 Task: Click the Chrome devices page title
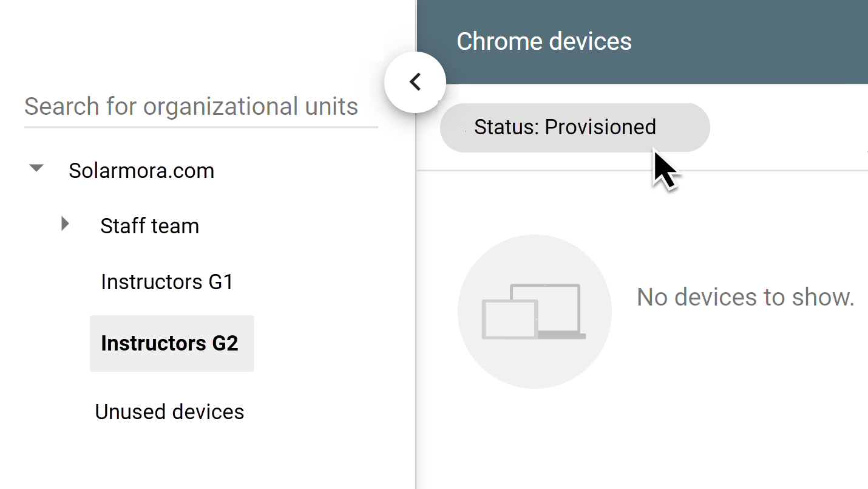[544, 41]
